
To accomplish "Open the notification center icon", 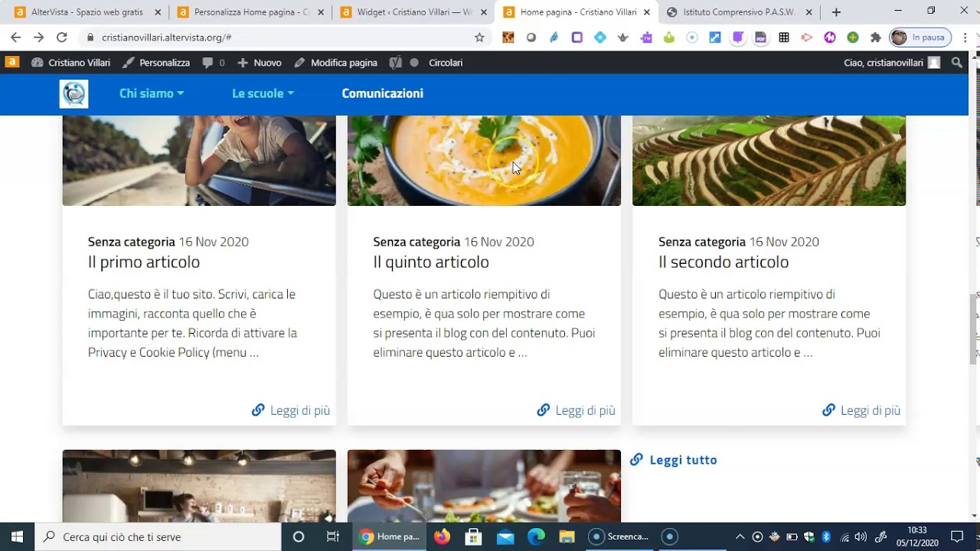I will (956, 536).
